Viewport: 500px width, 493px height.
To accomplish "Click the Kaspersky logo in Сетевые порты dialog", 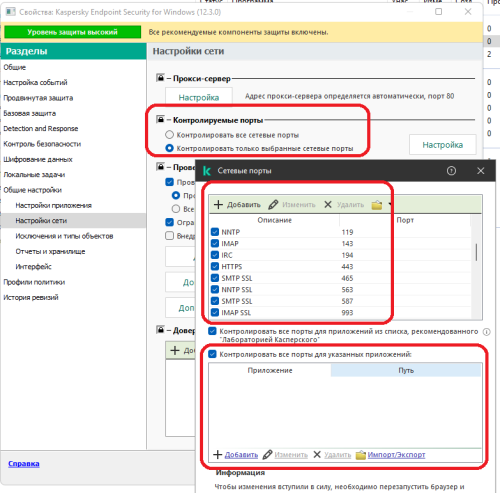I will pos(207,171).
